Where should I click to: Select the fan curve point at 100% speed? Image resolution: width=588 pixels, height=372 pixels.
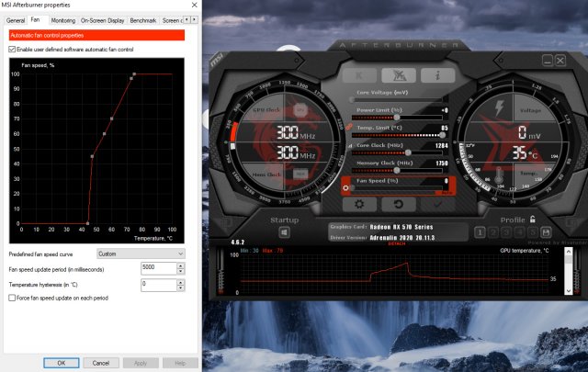click(x=134, y=74)
